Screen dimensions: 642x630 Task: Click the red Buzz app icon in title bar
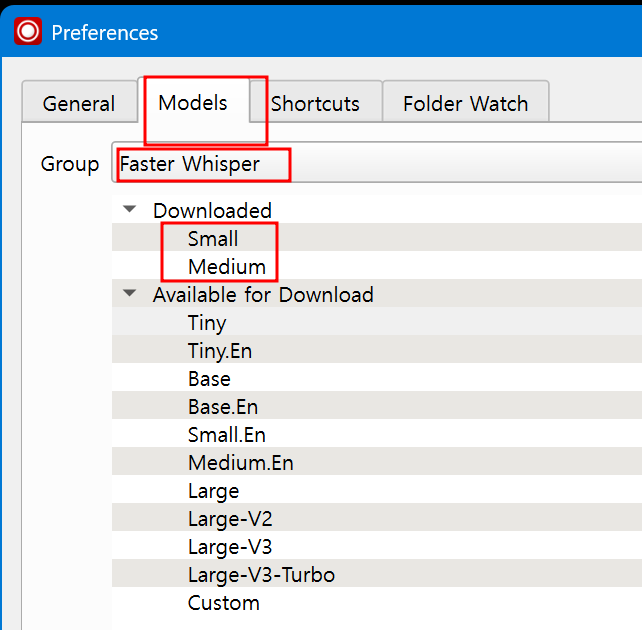(28, 31)
